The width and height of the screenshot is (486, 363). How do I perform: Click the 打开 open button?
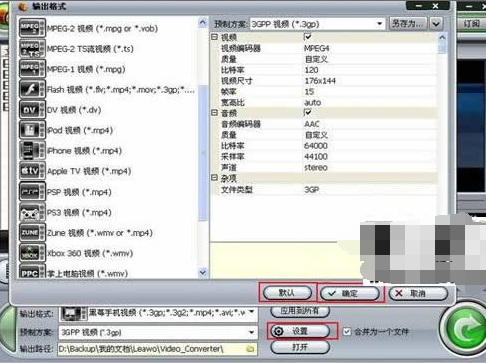[x=300, y=347]
